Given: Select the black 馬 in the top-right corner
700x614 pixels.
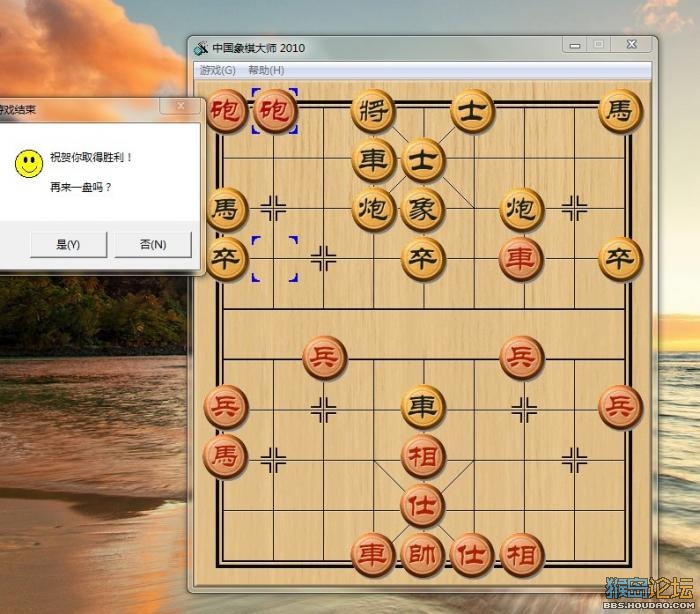Looking at the screenshot, I should tap(620, 111).
